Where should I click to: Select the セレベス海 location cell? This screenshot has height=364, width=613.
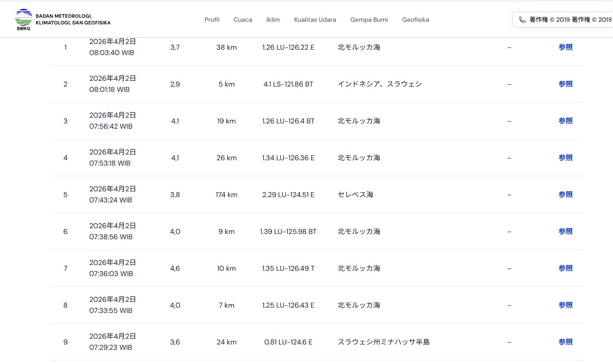coord(355,194)
